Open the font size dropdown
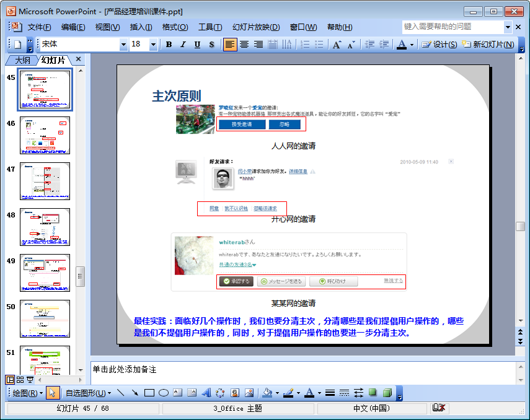 coord(153,44)
